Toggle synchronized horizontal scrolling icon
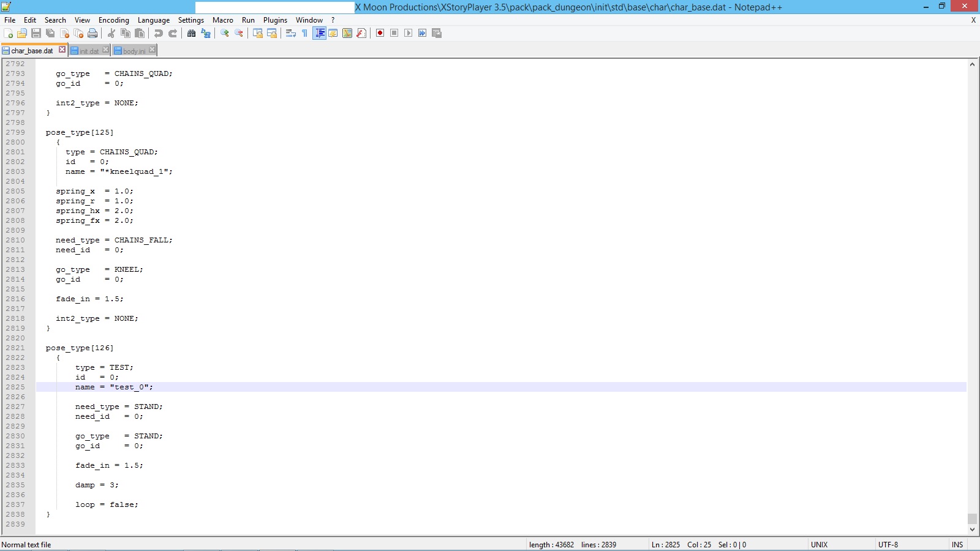This screenshot has height=551, width=980. click(272, 33)
